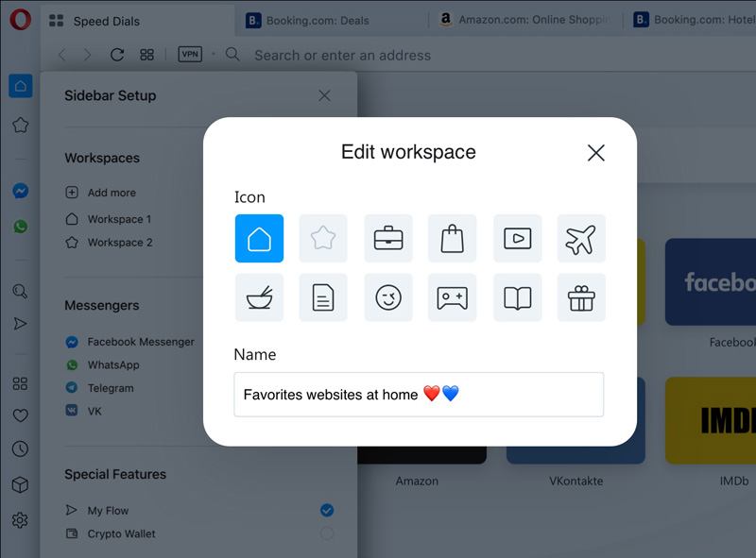Switch to home workspace in sidebar
756x558 pixels.
point(20,86)
